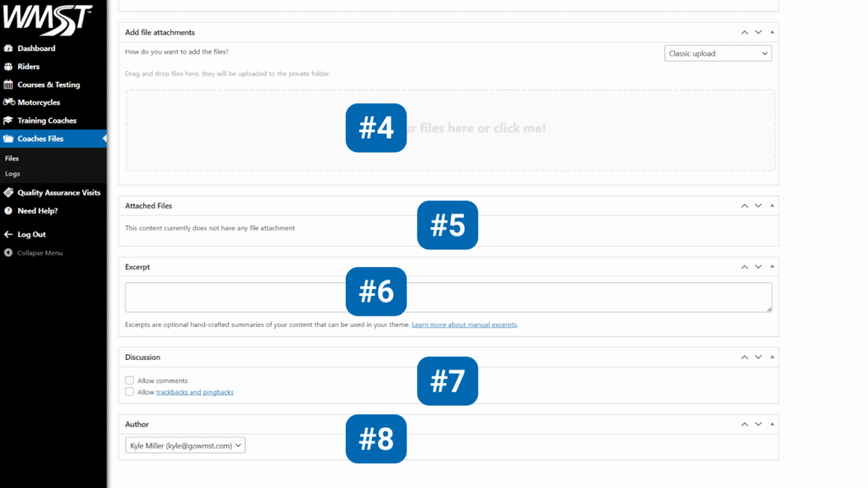Viewport: 868px width, 488px height.
Task: Open the Classic upload dropdown
Action: tap(717, 53)
